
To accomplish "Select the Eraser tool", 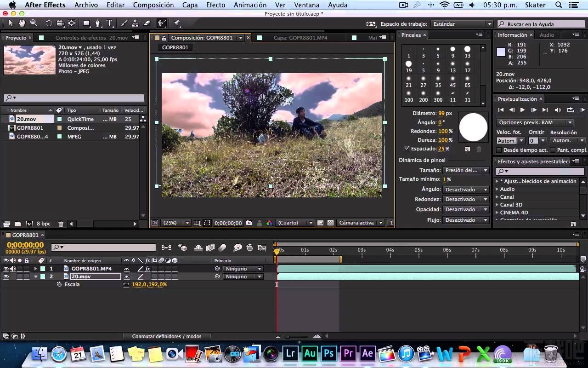I will click(147, 23).
